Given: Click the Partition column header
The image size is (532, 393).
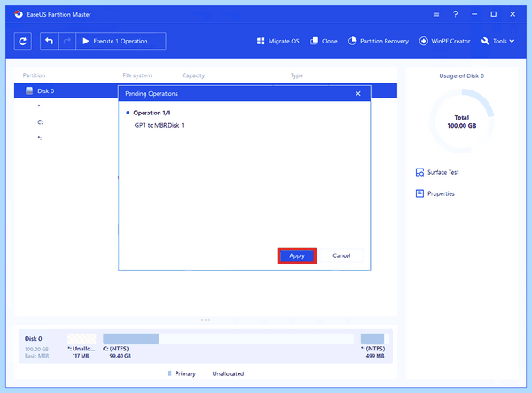Looking at the screenshot, I should 34,75.
